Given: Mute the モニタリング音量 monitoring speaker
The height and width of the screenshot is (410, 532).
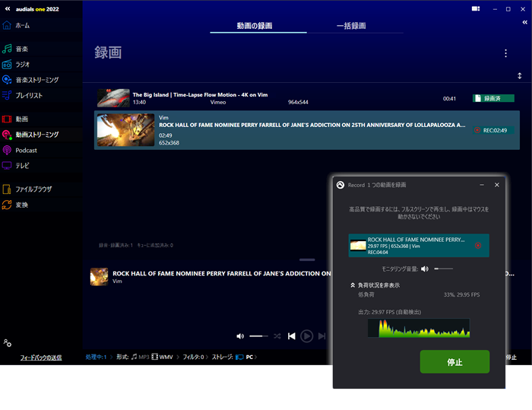Looking at the screenshot, I should pos(424,269).
